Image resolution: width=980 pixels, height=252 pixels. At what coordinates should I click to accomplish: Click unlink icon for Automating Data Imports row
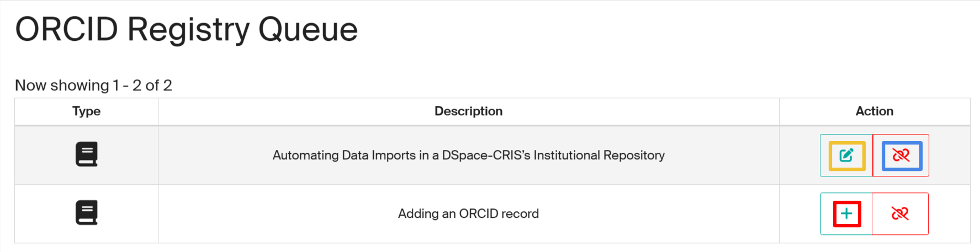901,156
